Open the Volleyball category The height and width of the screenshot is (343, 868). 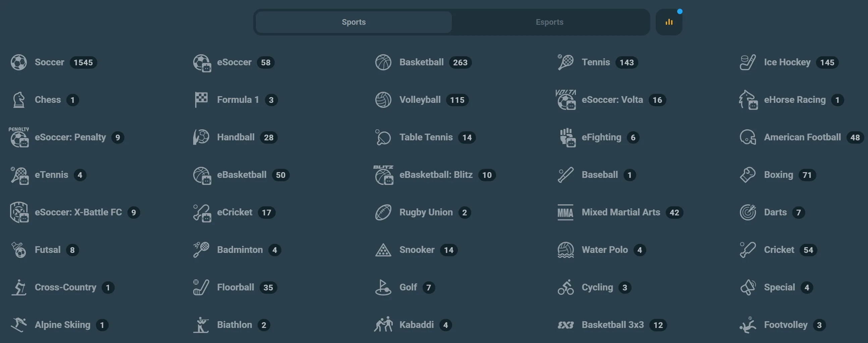tap(420, 99)
